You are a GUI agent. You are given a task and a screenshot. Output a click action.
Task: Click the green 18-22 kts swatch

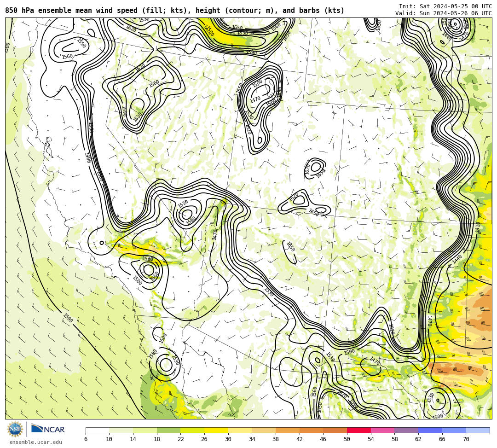point(168,430)
